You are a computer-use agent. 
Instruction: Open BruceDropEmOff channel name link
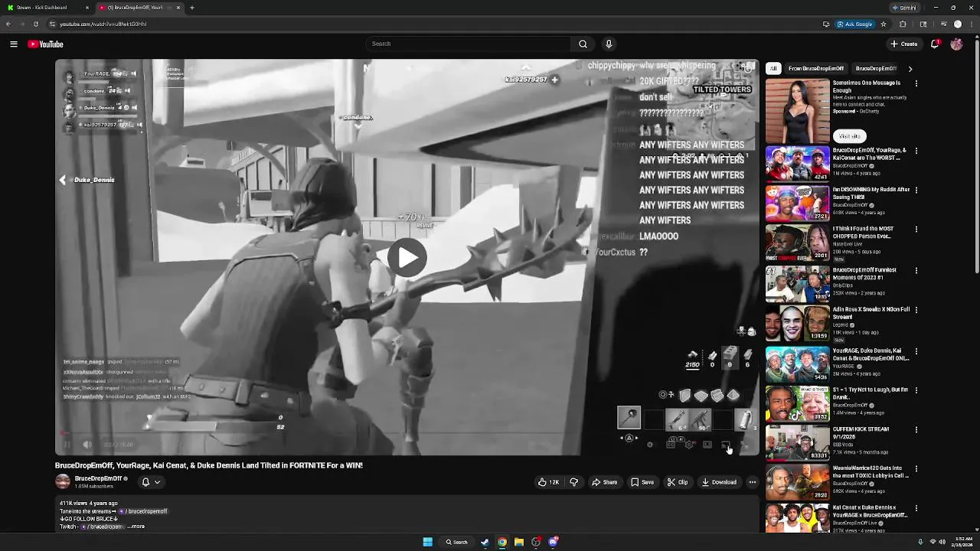point(99,478)
